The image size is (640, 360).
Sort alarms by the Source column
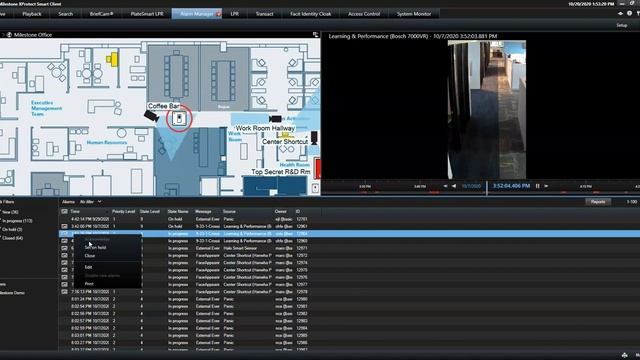coord(229,211)
